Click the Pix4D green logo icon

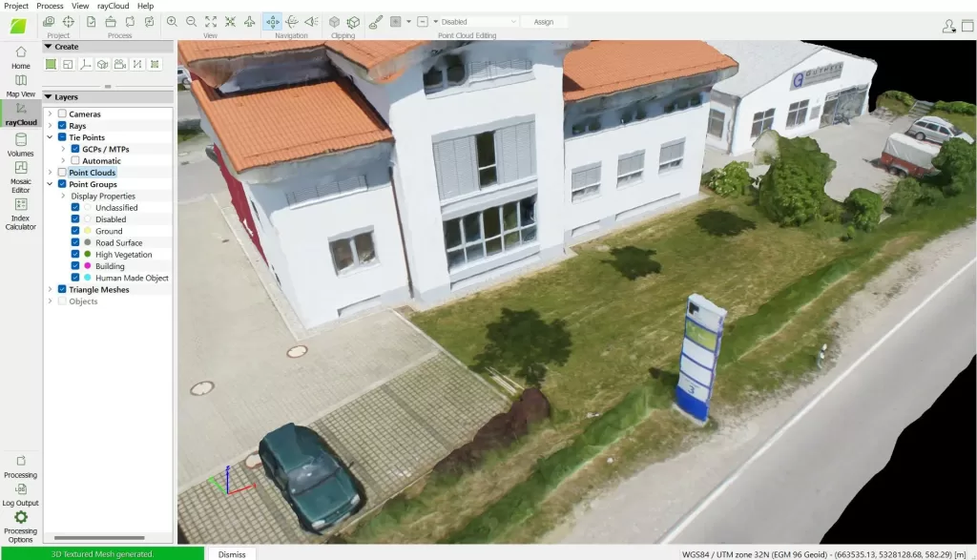19,26
